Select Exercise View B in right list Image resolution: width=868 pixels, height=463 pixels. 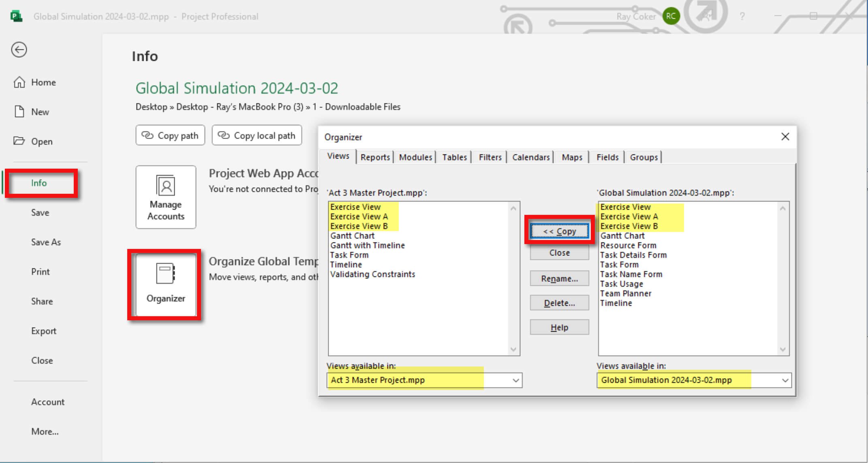pos(629,226)
